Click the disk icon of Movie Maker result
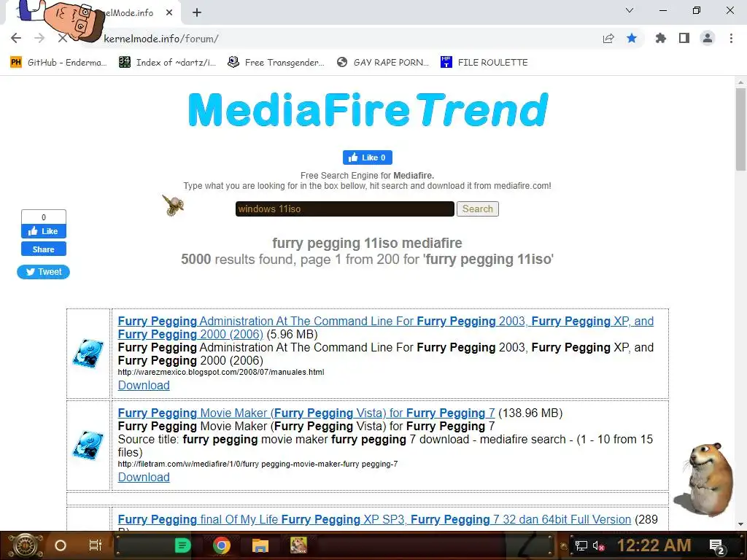Viewport: 747px width, 560px height. click(88, 446)
